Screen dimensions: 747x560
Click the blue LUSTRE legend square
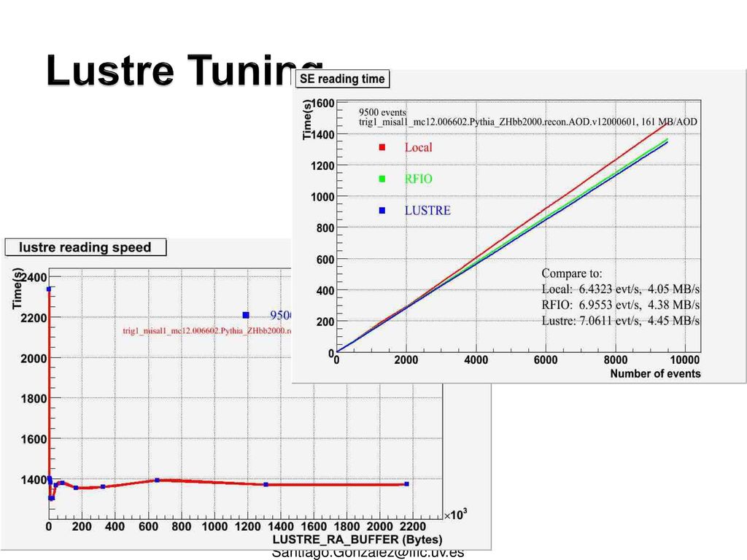click(x=382, y=211)
